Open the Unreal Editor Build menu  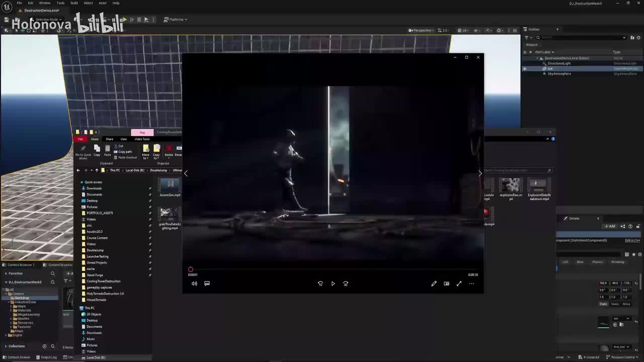point(74,3)
